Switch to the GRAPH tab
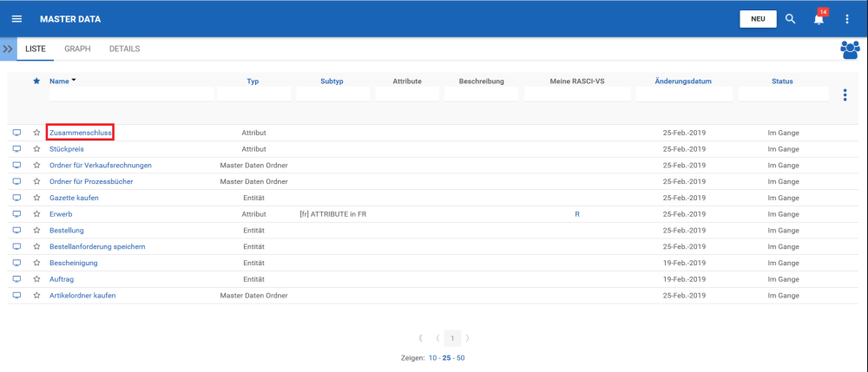The image size is (868, 372). (77, 49)
